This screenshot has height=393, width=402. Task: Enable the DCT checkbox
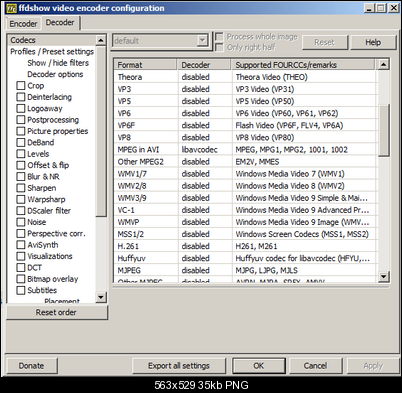click(x=21, y=267)
